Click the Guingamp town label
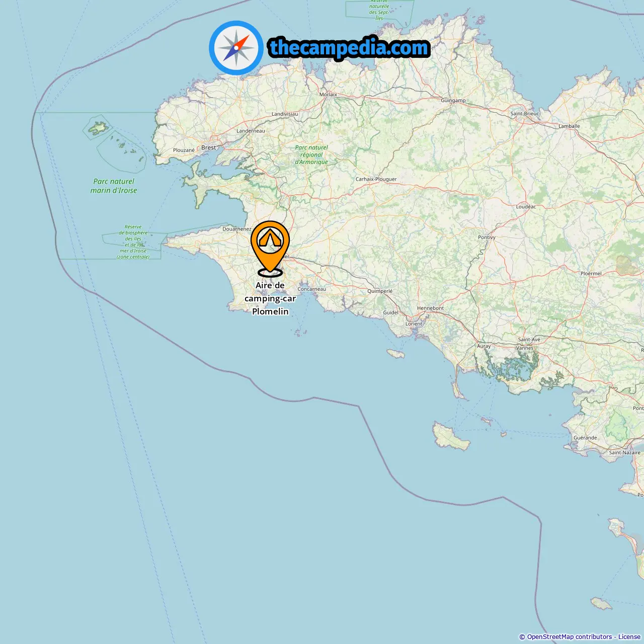 click(x=453, y=100)
